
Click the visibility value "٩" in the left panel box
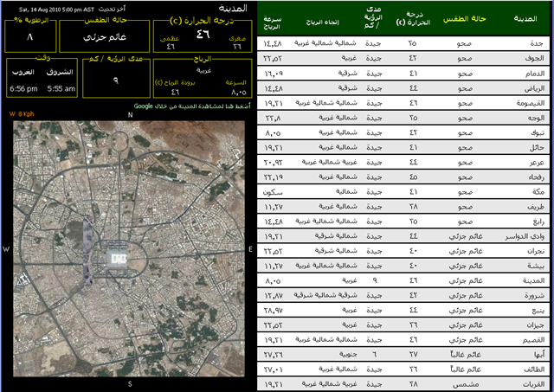[x=116, y=80]
